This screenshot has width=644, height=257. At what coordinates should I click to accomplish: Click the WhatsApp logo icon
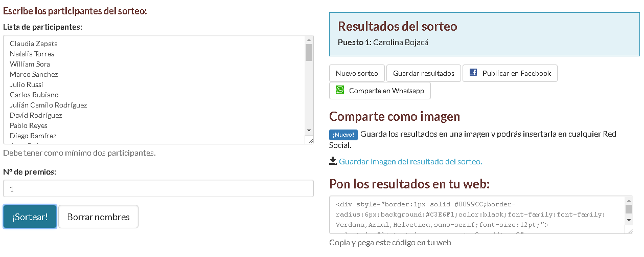[x=340, y=90]
